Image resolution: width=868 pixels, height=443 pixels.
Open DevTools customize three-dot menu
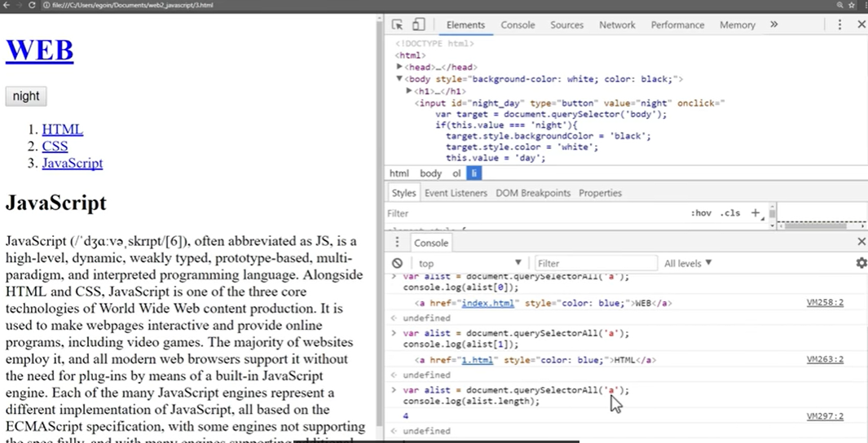(x=839, y=24)
